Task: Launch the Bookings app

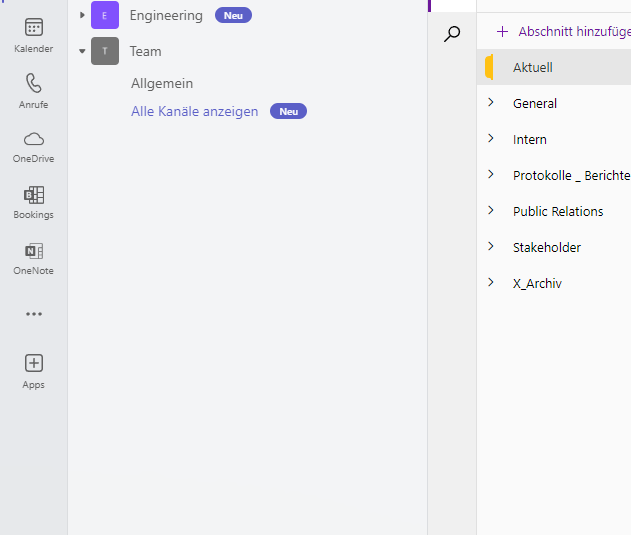Action: 34,200
